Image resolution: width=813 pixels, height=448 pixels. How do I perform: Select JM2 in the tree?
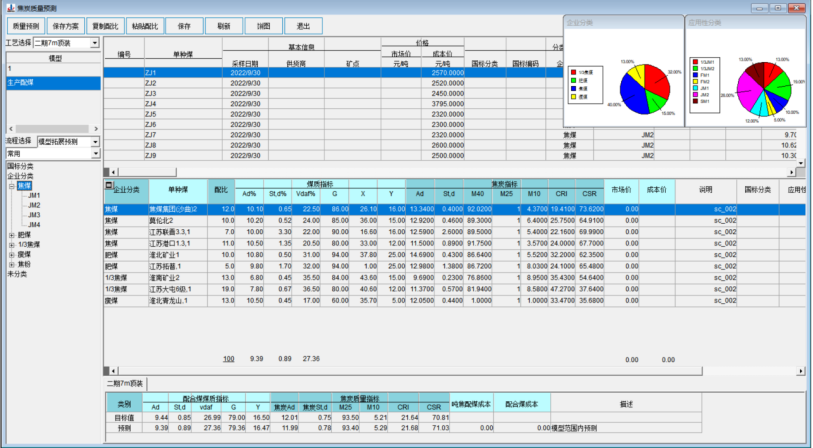coord(34,205)
